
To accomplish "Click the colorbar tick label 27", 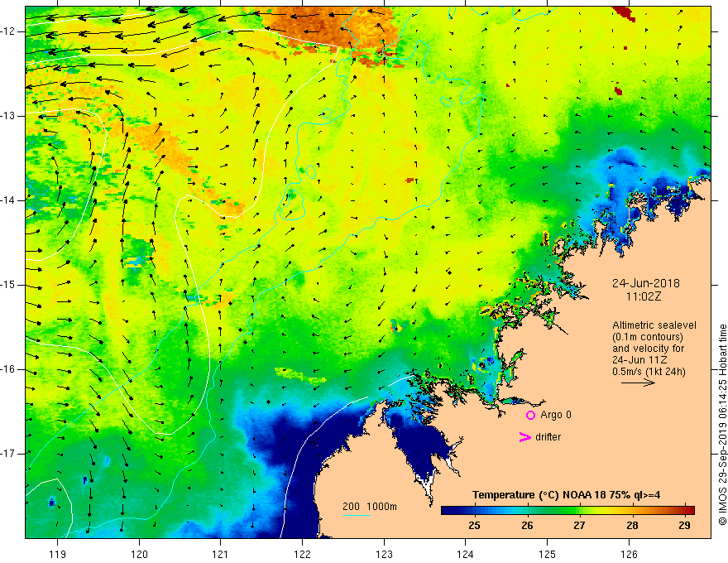I will (x=579, y=526).
